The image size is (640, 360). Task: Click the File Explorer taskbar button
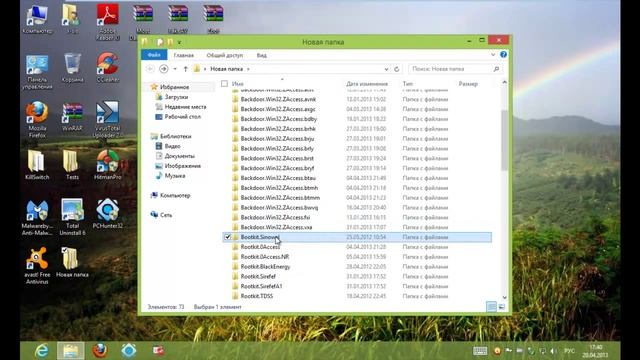pos(71,351)
